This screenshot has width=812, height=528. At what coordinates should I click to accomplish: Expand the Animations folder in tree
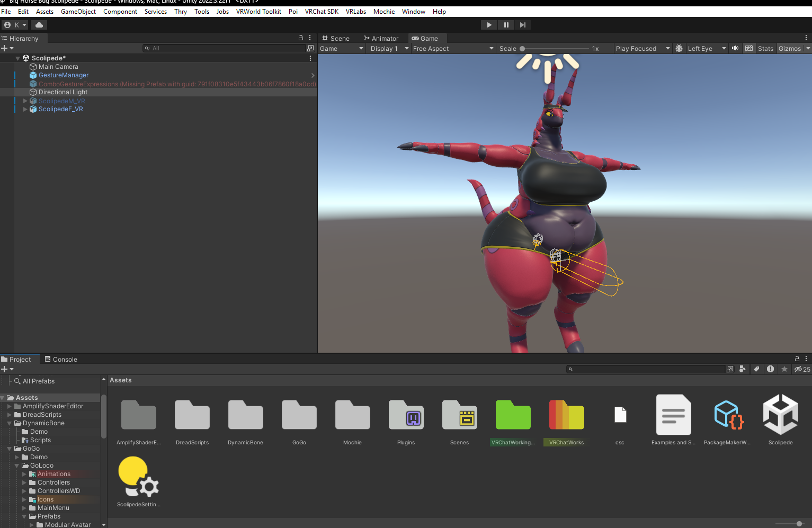tap(24, 474)
